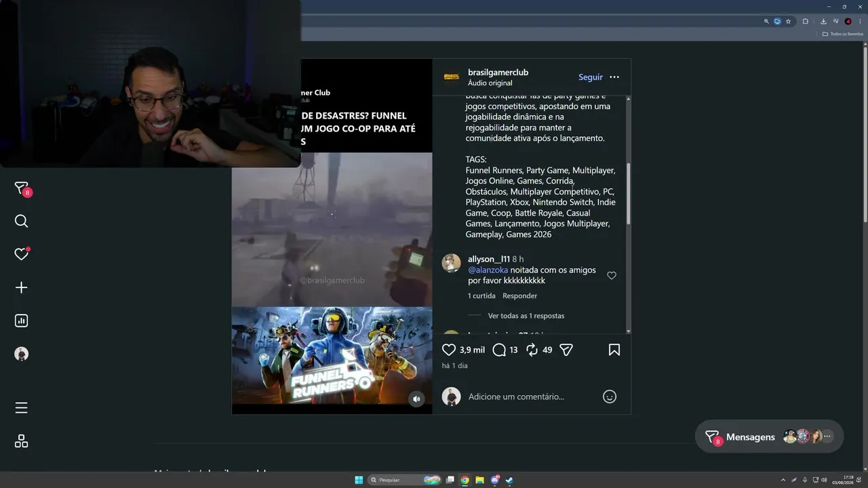Open the volume speaker icon in system tray
This screenshot has width=868, height=488.
coord(824,480)
